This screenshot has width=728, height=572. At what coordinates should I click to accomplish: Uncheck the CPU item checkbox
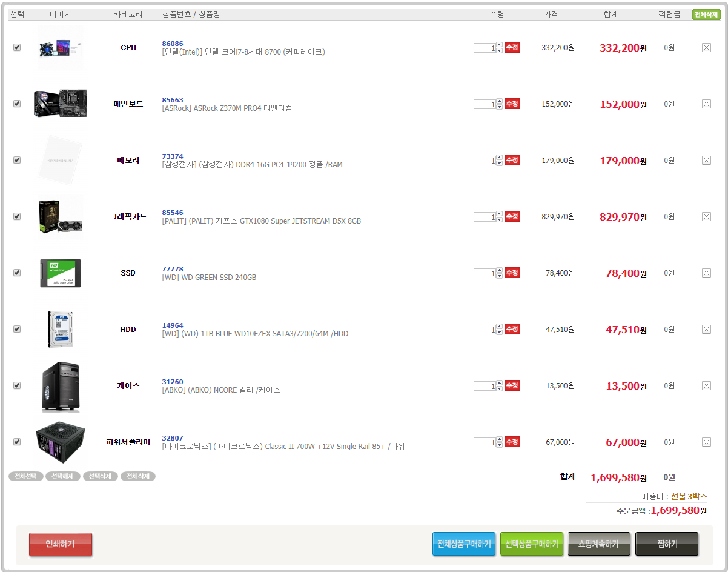[x=17, y=47]
